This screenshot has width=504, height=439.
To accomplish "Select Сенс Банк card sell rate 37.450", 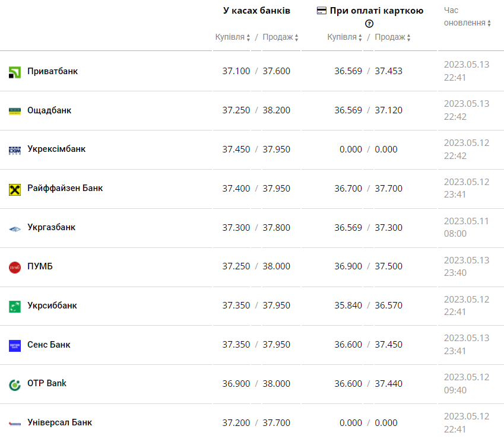I will pyautogui.click(x=389, y=345).
